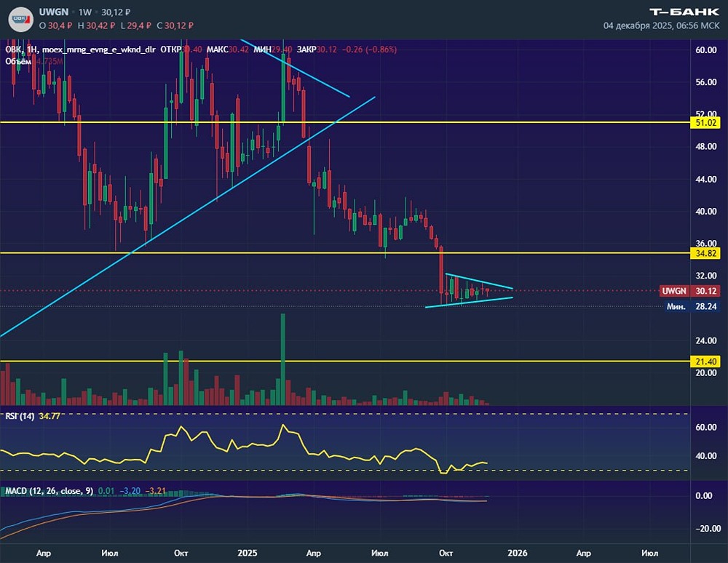Click the red UWGN 30.12 current price tag
The height and width of the screenshot is (563, 728).
coord(689,291)
